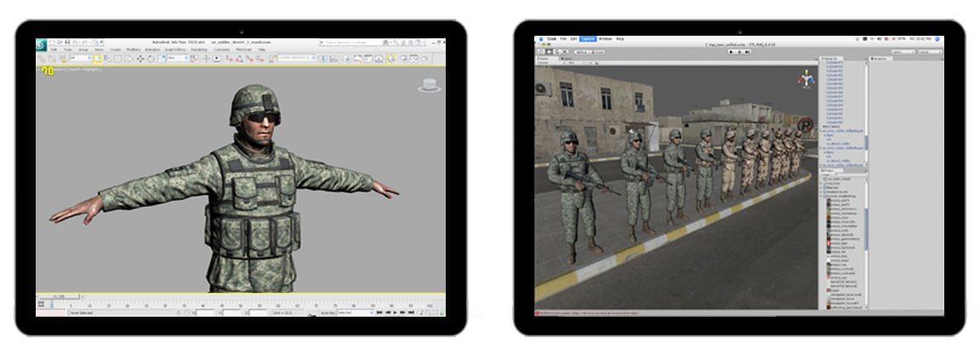Click the ViewCube in the 3ds Max viewport

pyautogui.click(x=429, y=85)
